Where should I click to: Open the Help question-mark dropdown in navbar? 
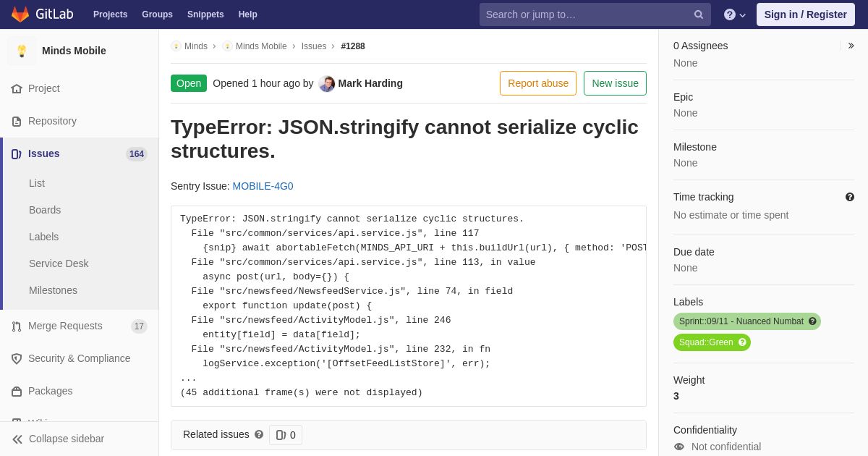point(735,14)
